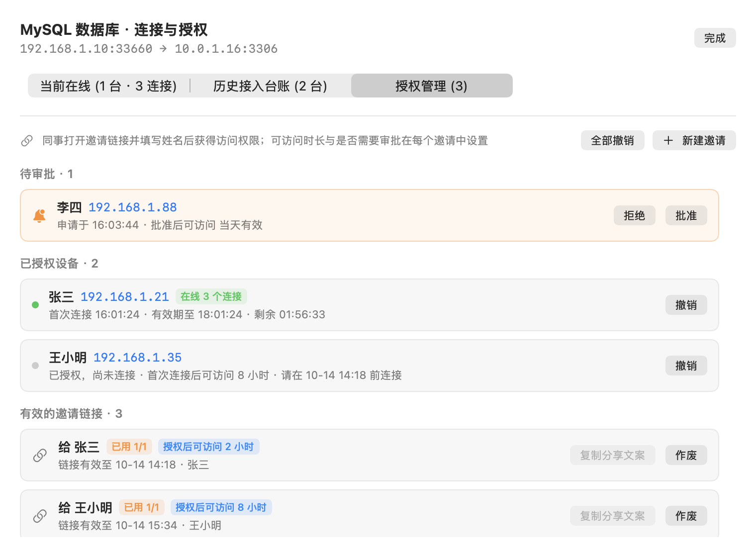Click 授权后可访问 8 小时 badge
The height and width of the screenshot is (557, 756).
point(221,507)
